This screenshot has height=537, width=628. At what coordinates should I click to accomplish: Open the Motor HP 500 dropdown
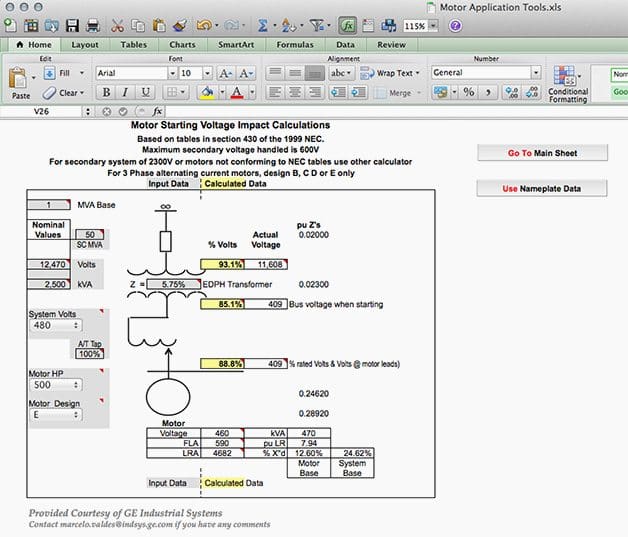tap(55, 385)
